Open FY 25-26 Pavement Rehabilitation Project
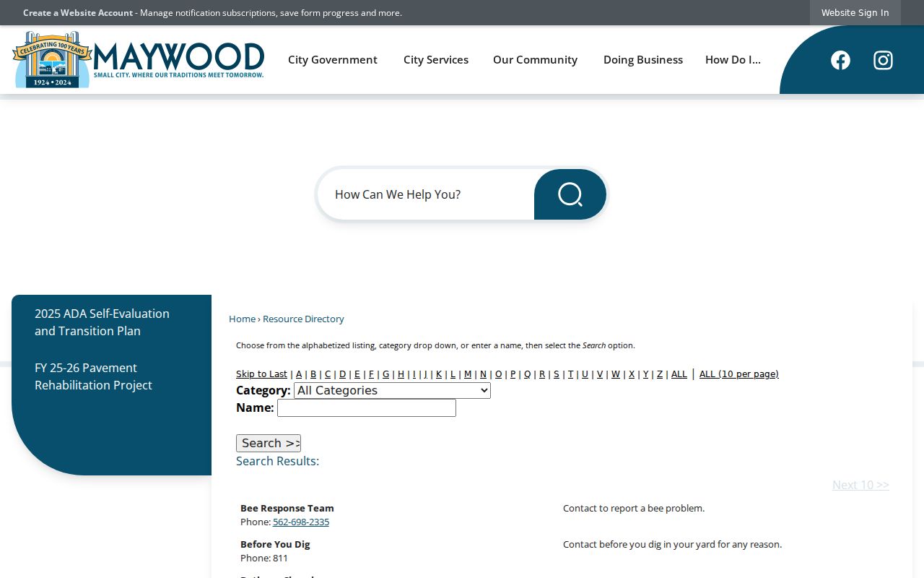Viewport: 924px width, 578px height. tap(93, 376)
